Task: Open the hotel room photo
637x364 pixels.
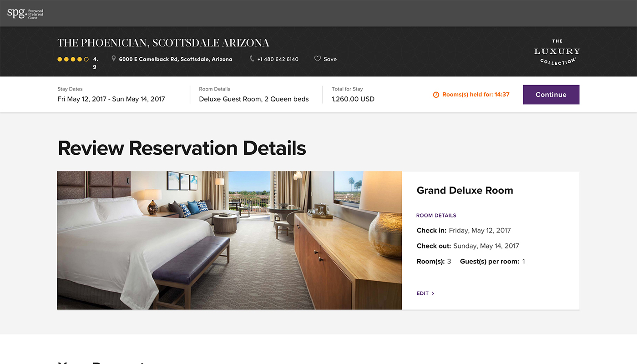Action: tap(229, 240)
